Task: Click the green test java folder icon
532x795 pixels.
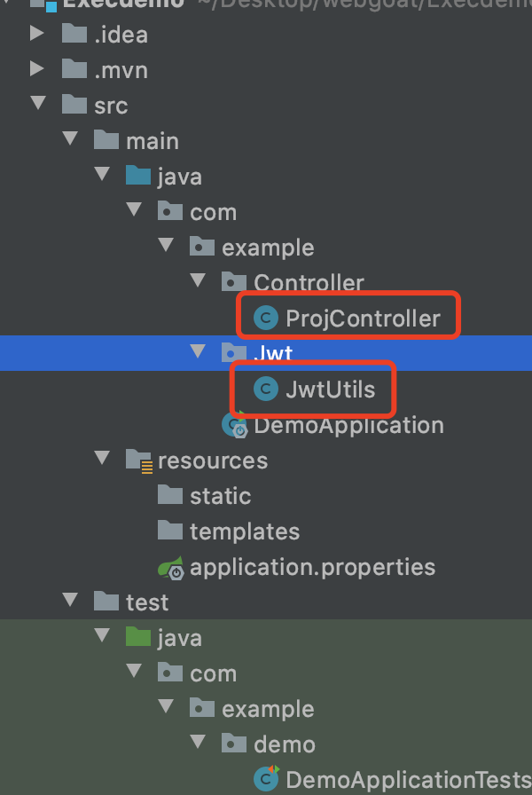Action: [138, 638]
